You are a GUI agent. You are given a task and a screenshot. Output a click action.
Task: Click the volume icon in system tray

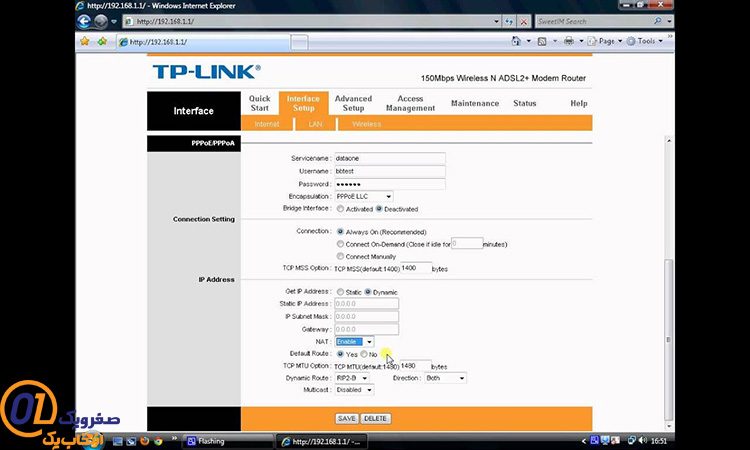(x=642, y=440)
